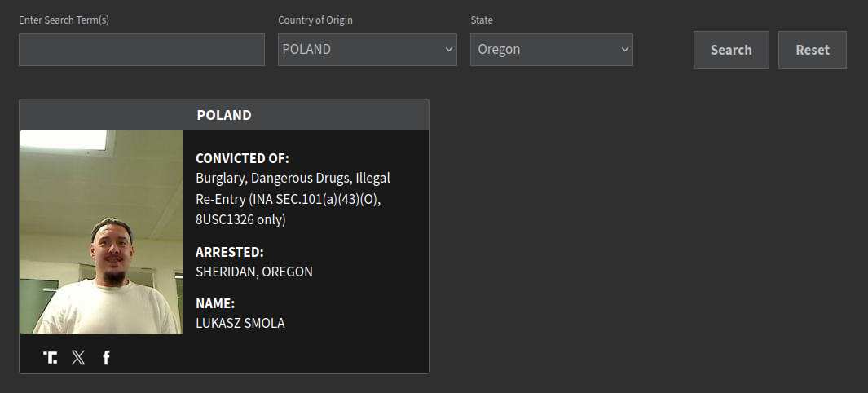Focus the Enter Search Term(s) field

coord(142,49)
